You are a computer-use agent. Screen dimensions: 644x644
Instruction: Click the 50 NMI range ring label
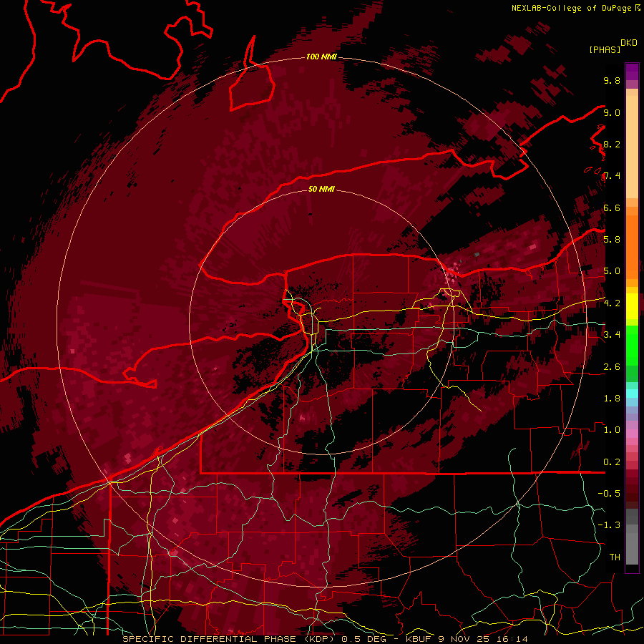click(x=321, y=189)
